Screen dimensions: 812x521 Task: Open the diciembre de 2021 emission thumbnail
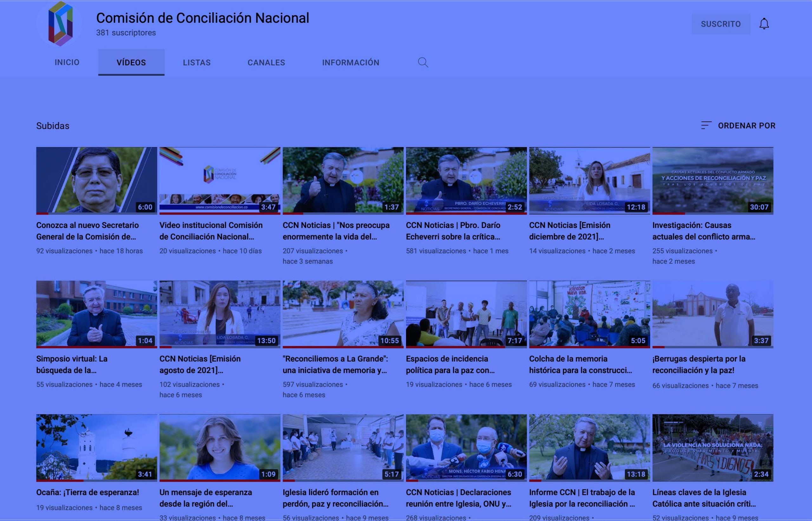coord(589,181)
